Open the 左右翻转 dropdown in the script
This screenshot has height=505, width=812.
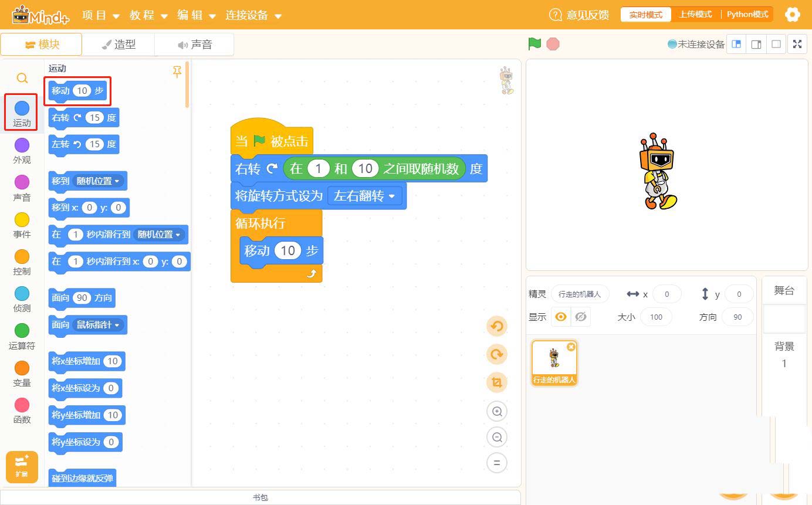tap(365, 196)
